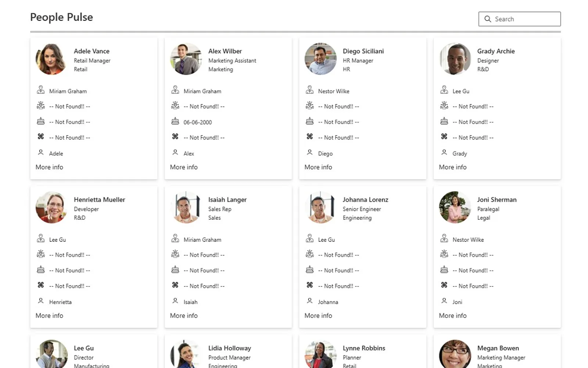588x368 pixels.
Task: Click birthday cake icon on Isaiah Langer's card
Action: [x=175, y=270]
